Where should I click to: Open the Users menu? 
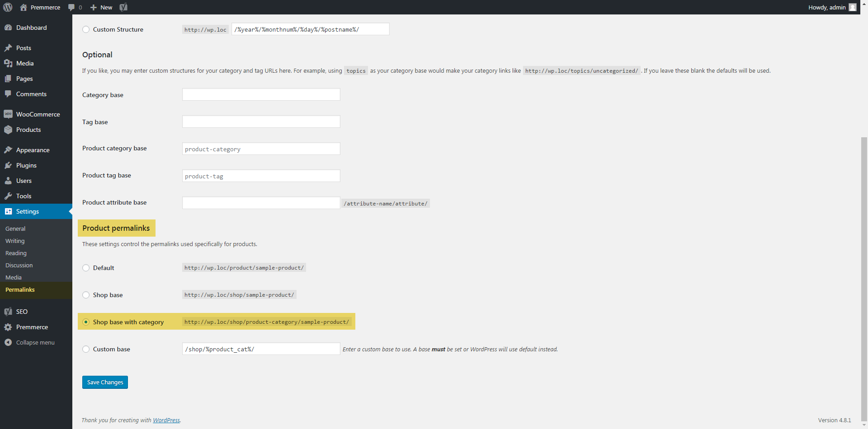pyautogui.click(x=36, y=181)
